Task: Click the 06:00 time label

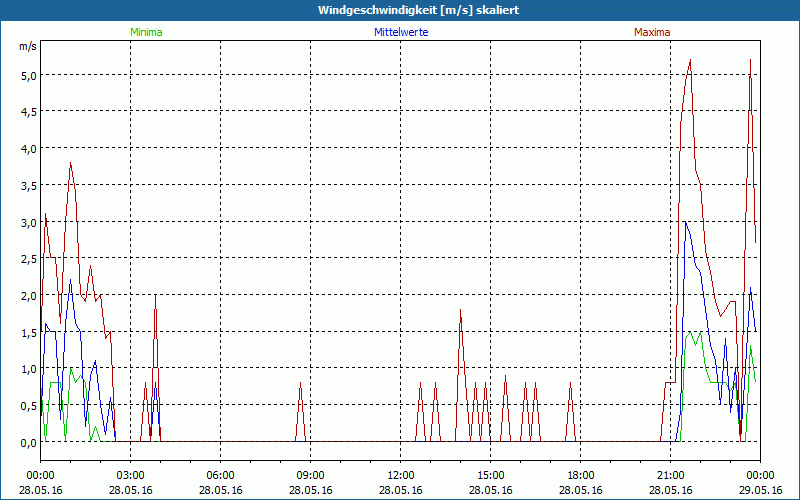Action: pyautogui.click(x=220, y=475)
